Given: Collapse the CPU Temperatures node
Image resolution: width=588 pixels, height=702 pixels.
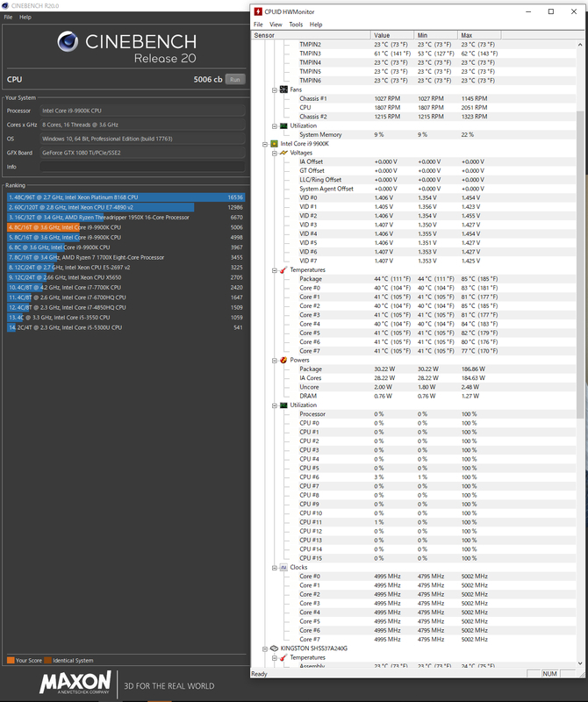Looking at the screenshot, I should (x=275, y=270).
